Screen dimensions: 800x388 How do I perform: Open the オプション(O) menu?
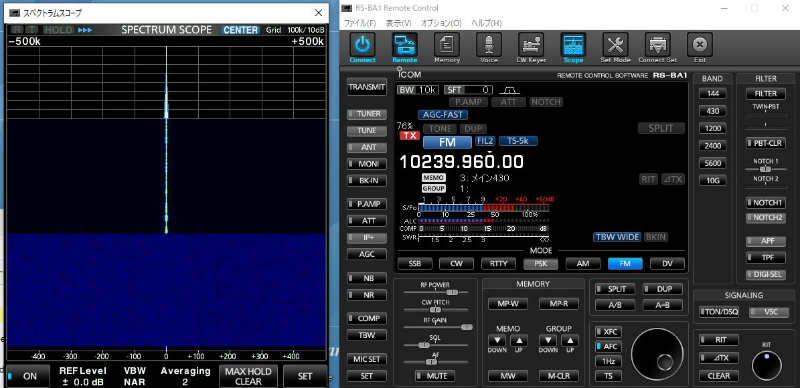pos(441,23)
